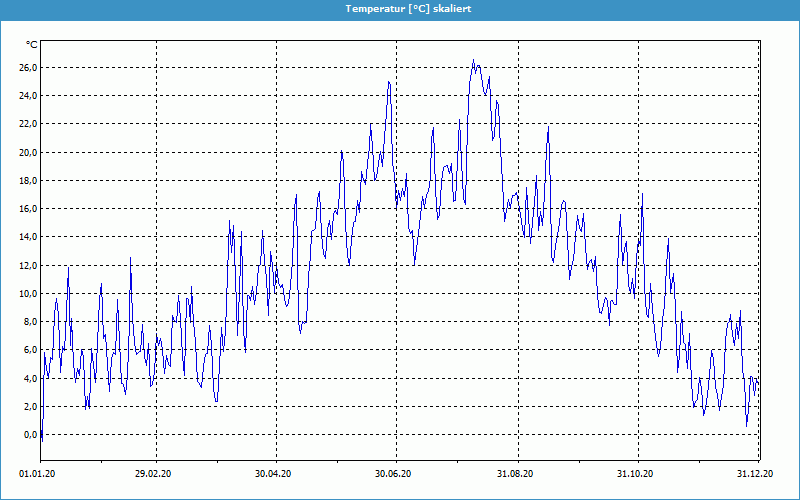The image size is (800, 500).
Task: Click the 30.04.20 date label
Action: tap(273, 474)
